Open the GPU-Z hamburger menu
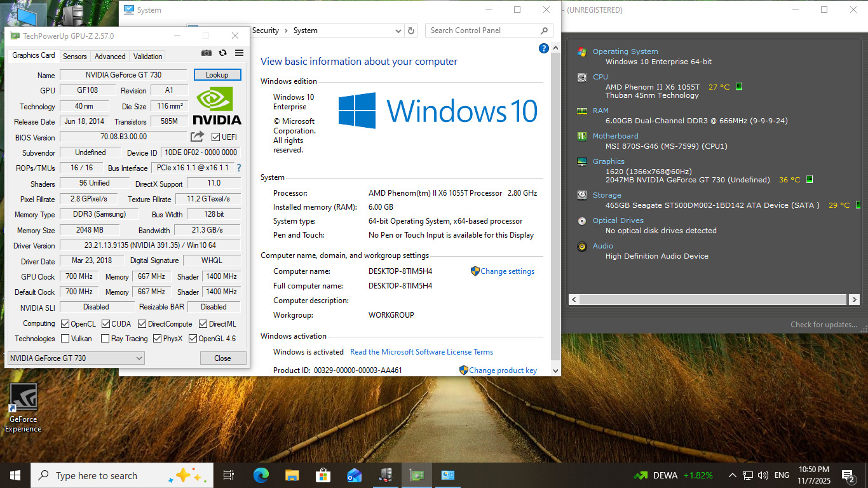 tap(239, 53)
